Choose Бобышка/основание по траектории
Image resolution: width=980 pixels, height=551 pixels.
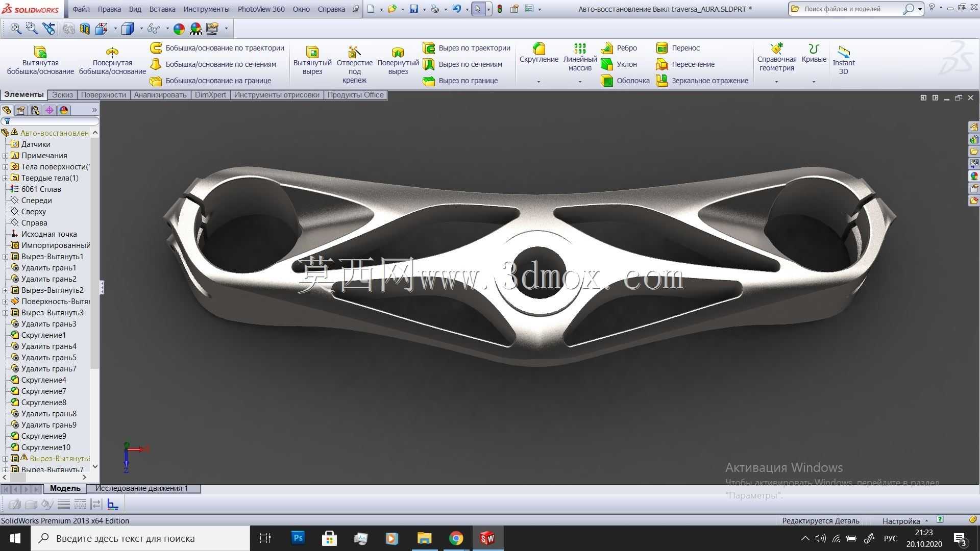217,48
